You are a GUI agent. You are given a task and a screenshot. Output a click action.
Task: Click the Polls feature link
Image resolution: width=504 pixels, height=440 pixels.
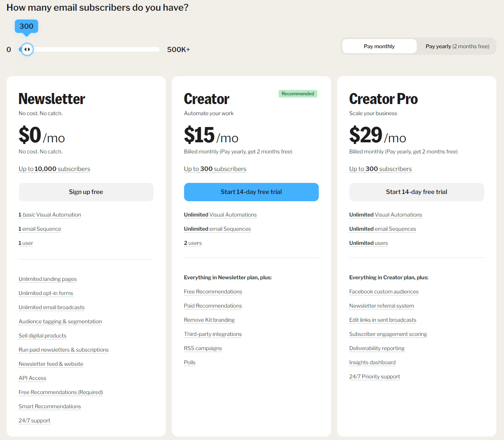point(190,362)
